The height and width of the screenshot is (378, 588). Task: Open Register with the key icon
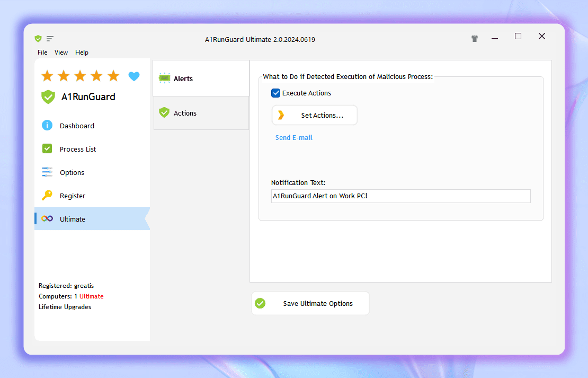click(x=73, y=196)
